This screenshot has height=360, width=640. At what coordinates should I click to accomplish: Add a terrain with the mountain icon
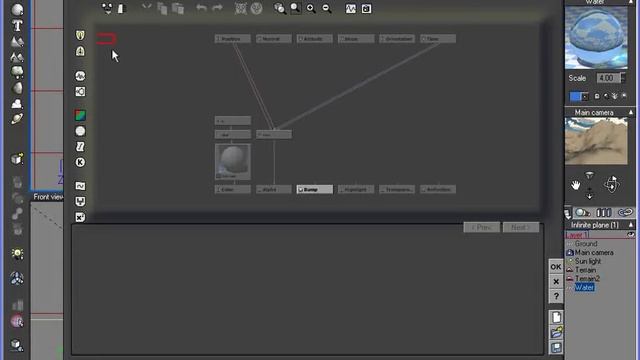pyautogui.click(x=17, y=41)
